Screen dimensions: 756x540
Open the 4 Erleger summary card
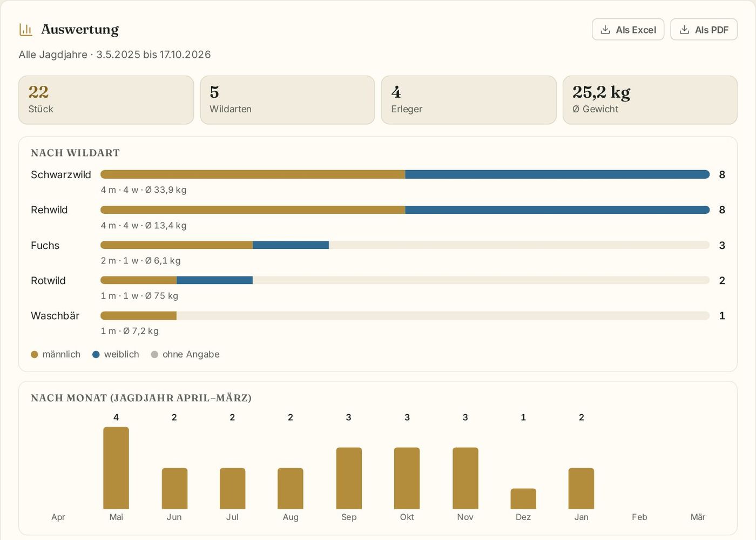469,100
